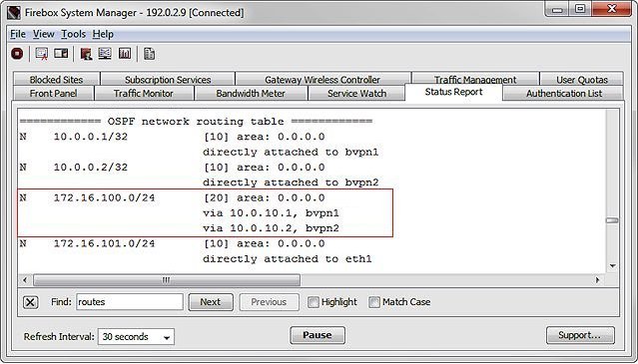This screenshot has height=364, width=638.
Task: Click the text 'directly attached to bvpn1'
Action: 291,153
